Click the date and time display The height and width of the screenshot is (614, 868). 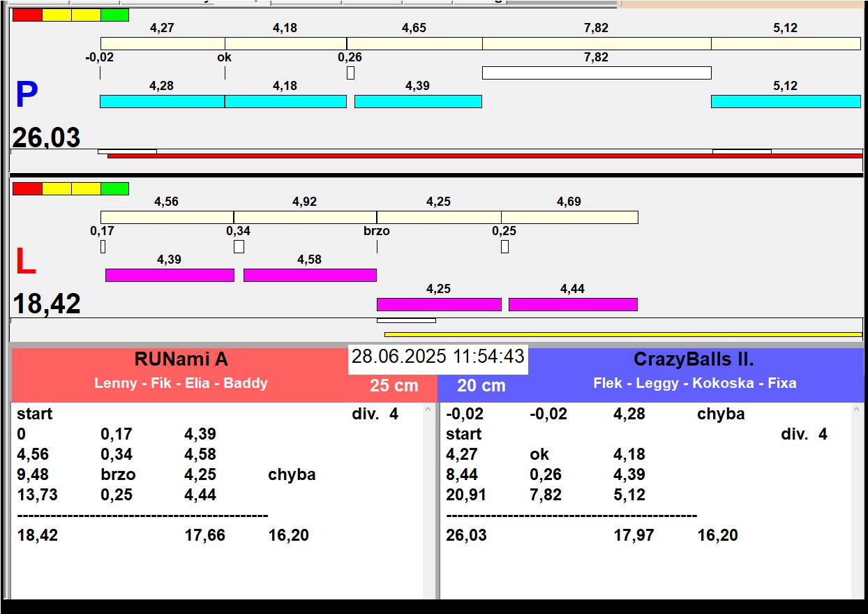[437, 357]
